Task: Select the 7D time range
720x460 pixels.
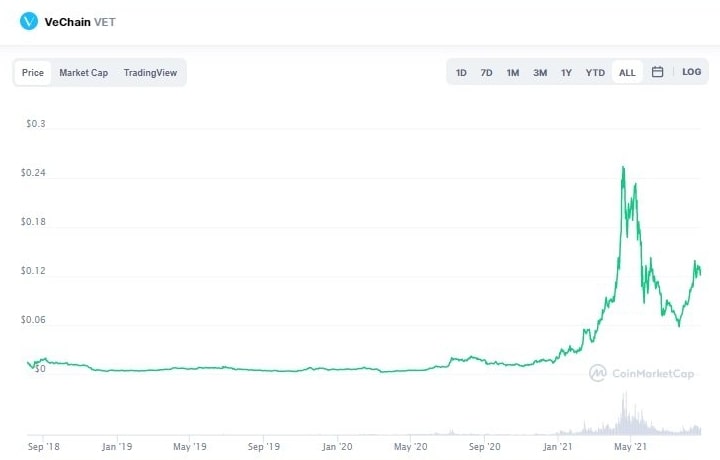Action: (486, 73)
